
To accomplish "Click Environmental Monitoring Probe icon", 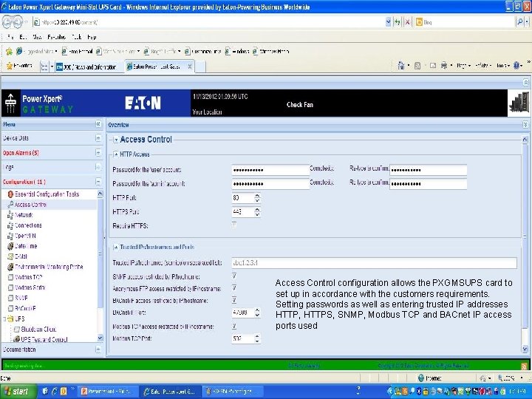I will [x=10, y=267].
